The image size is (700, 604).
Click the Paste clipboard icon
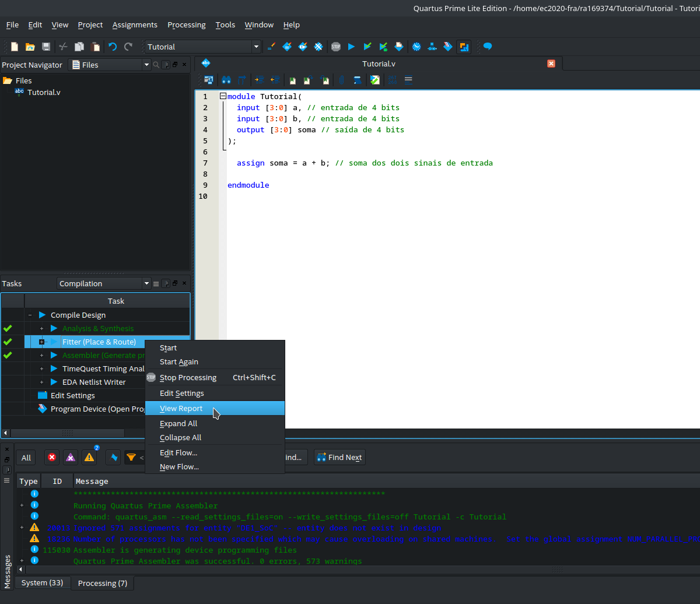coord(95,47)
